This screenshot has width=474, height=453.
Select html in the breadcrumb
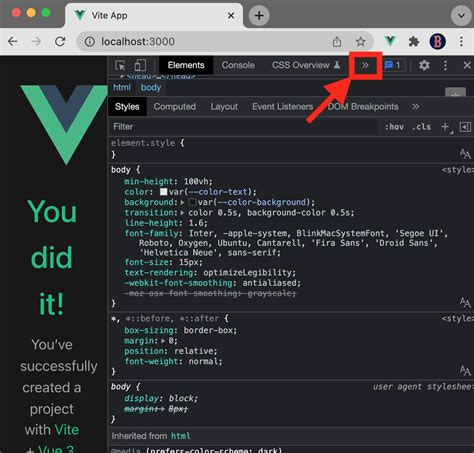coord(122,87)
